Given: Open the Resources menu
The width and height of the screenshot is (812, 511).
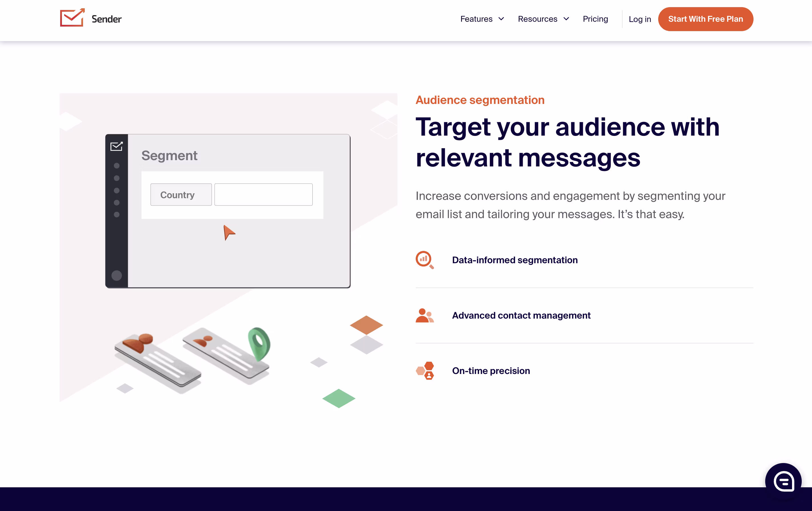Looking at the screenshot, I should tap(538, 19).
